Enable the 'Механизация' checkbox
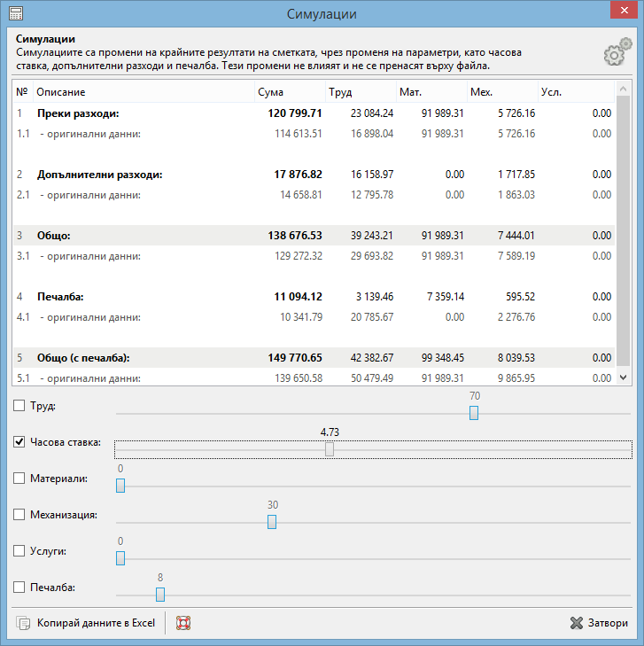Image resolution: width=644 pixels, height=646 pixels. click(x=19, y=514)
